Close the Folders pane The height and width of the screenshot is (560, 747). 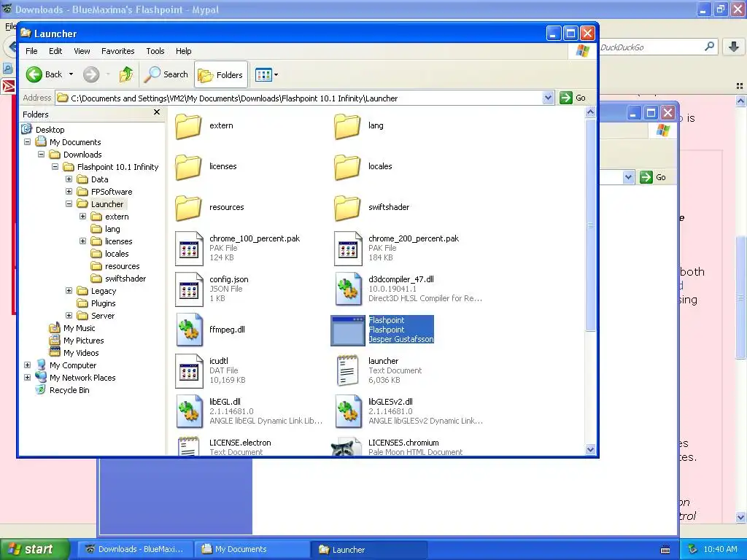tap(157, 112)
